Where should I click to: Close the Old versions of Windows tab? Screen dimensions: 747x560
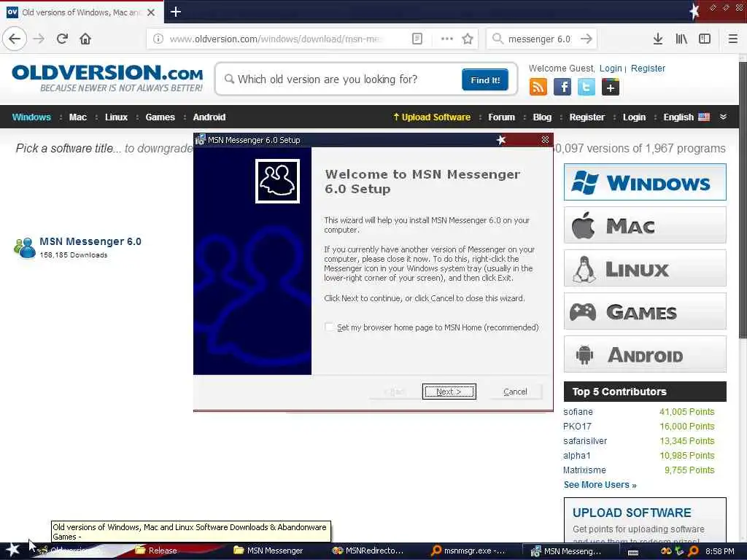151,12
